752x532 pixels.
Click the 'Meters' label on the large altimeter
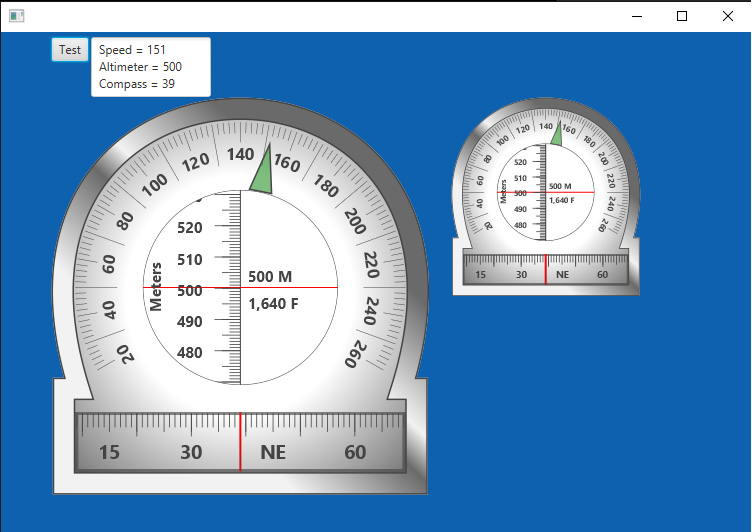pyautogui.click(x=155, y=287)
